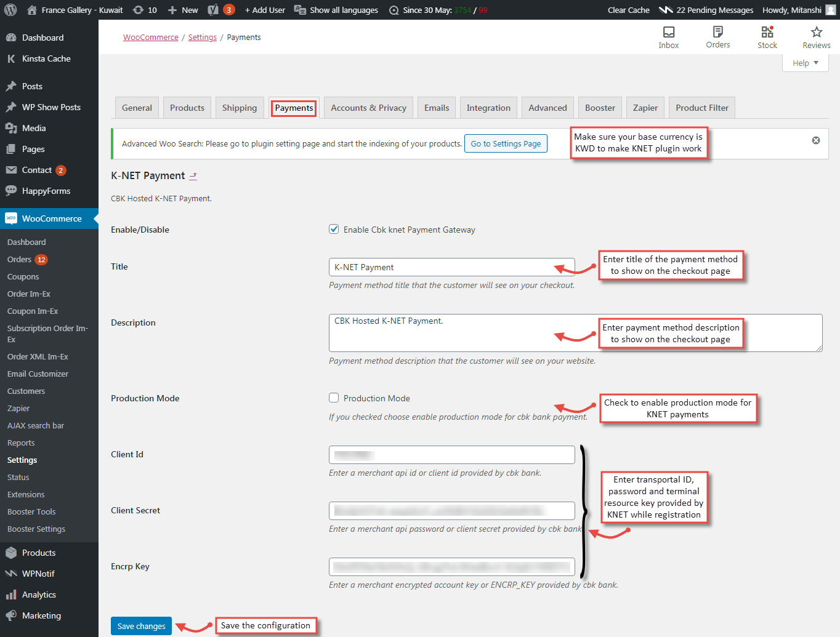Open the 22 Pending Messages item
The image size is (840, 637).
point(706,10)
